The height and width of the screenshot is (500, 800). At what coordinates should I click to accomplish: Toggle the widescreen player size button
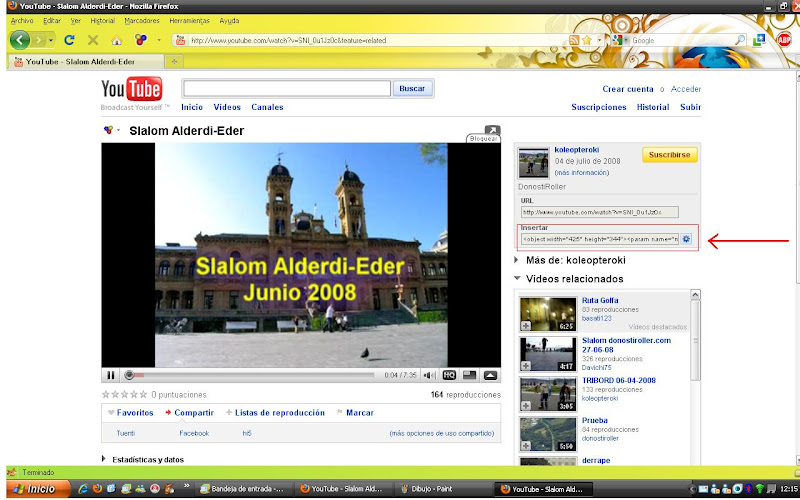(469, 376)
